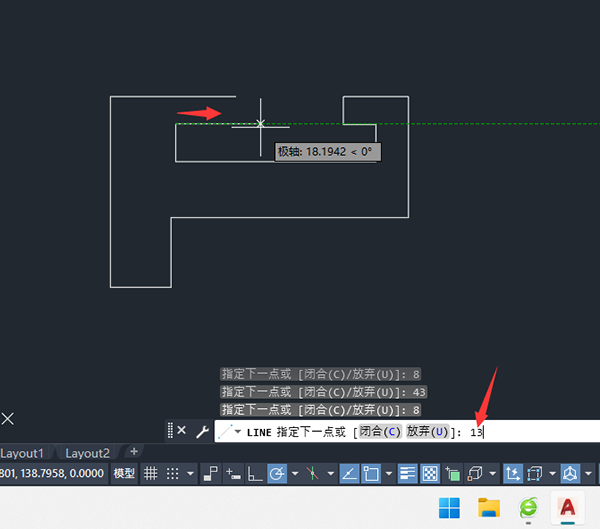This screenshot has width=600, height=529.
Task: Open command line customize wrench
Action: [202, 432]
